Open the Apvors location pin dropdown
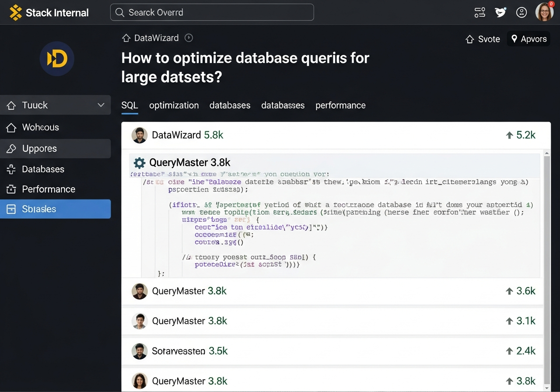This screenshot has height=392, width=560. [x=528, y=39]
